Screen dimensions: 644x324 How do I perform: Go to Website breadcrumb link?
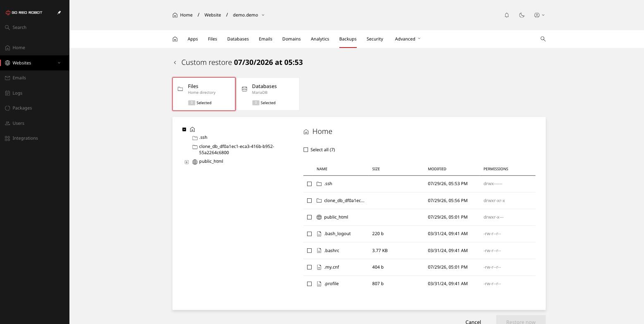pyautogui.click(x=212, y=15)
